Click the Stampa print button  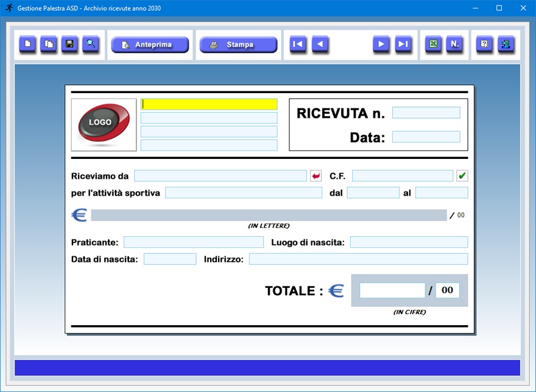238,45
